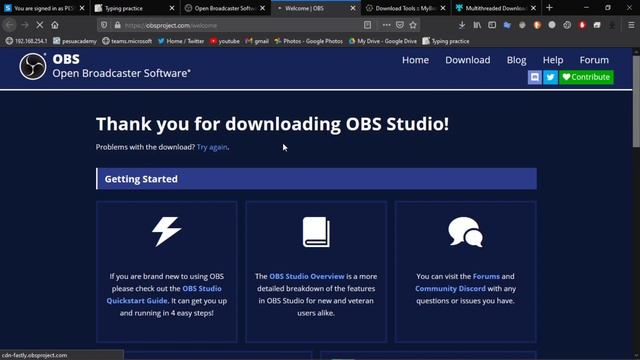Screen dimensions: 640x360
Task: Click the browser Back arrow
Action: [9, 25]
